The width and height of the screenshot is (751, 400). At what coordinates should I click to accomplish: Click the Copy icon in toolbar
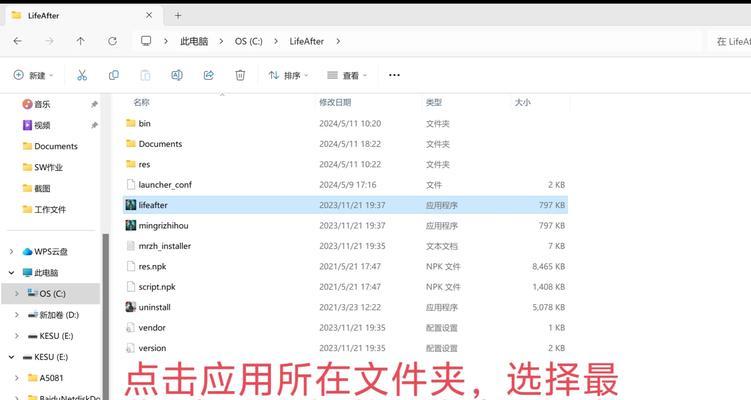point(114,75)
